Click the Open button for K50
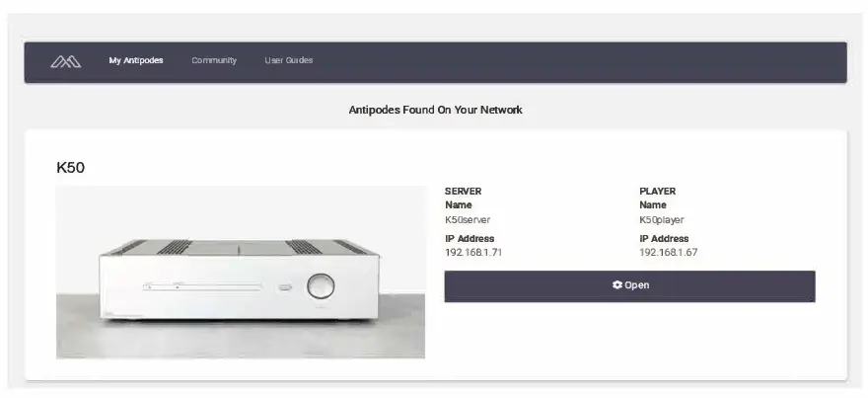 (x=629, y=286)
